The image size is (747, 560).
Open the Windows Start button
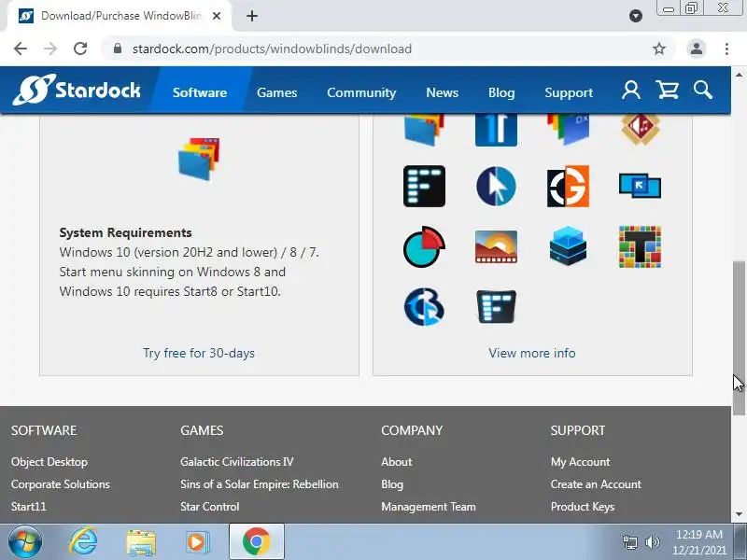25,542
